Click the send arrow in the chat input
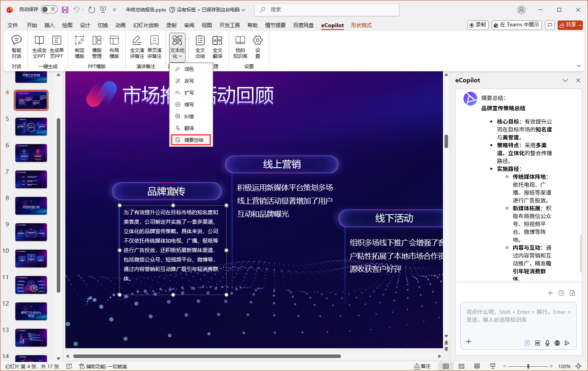The width and height of the screenshot is (588, 371). click(x=568, y=343)
